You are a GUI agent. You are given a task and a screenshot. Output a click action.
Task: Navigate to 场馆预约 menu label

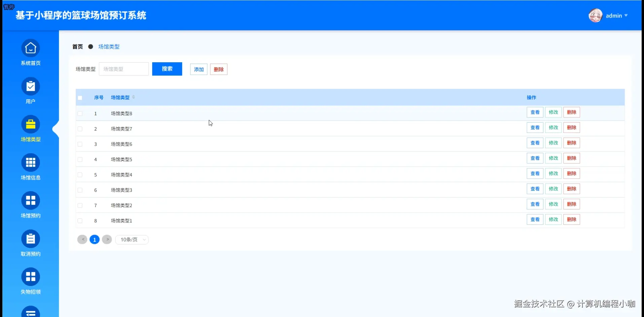coord(31,216)
